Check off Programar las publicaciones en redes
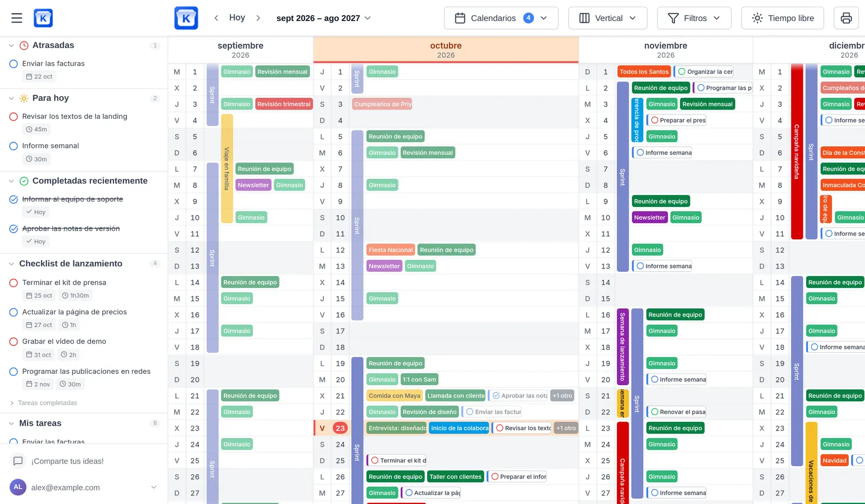Image resolution: width=865 pixels, height=504 pixels. (x=14, y=372)
